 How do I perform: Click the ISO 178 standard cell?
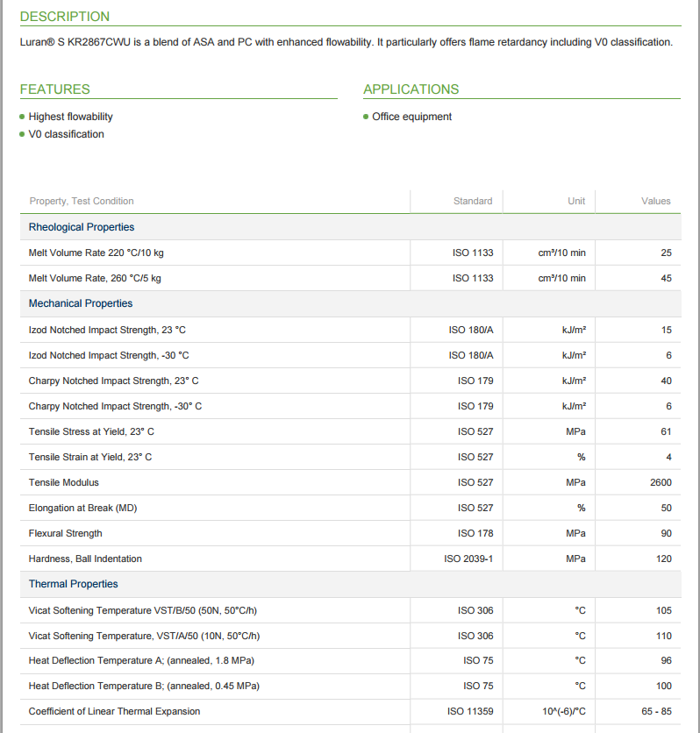click(x=475, y=533)
